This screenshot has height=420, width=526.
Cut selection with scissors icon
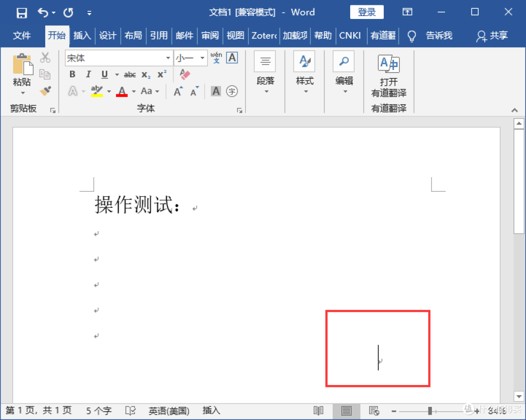(x=45, y=57)
